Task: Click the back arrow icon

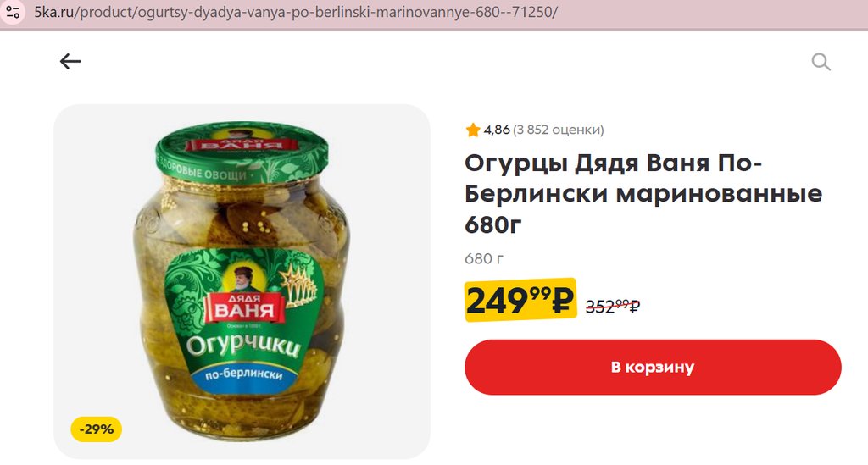Action: click(x=70, y=61)
